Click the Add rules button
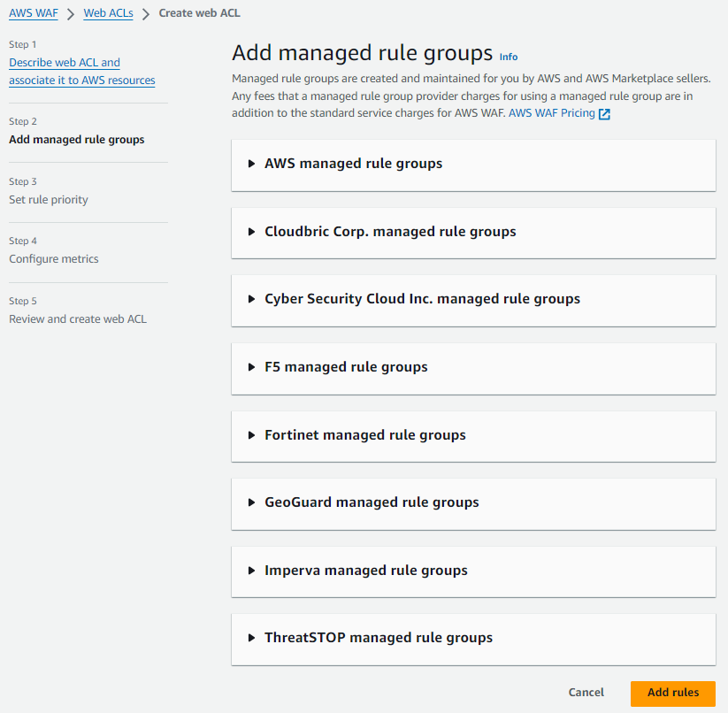The width and height of the screenshot is (728, 713). tap(673, 693)
